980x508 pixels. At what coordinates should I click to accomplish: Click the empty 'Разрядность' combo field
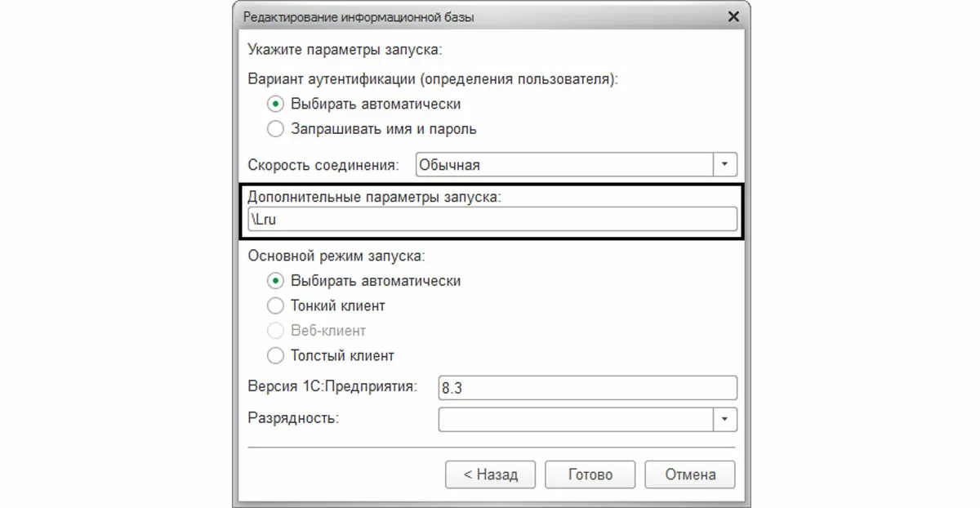[x=576, y=419]
